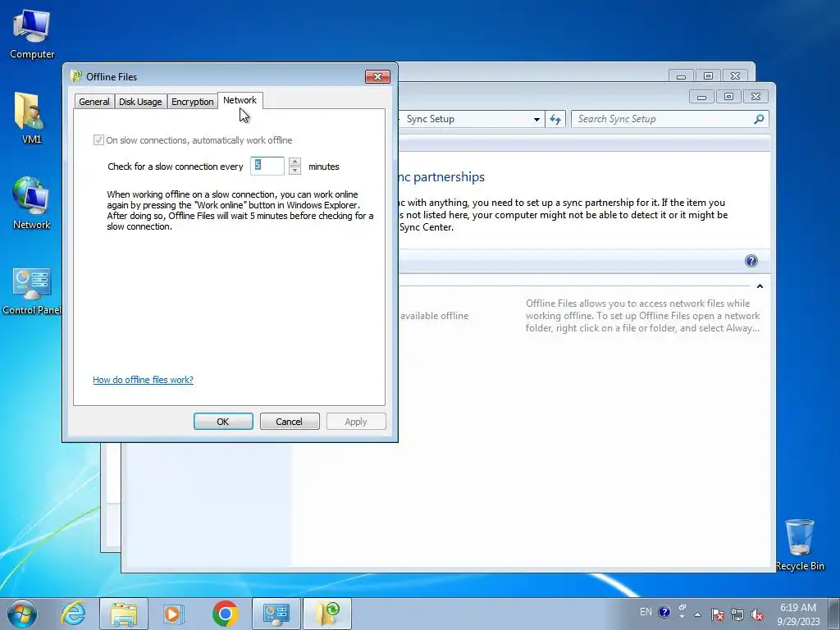Viewport: 840px width, 630px height.
Task: Select the VM1 user folder icon
Action: [30, 117]
